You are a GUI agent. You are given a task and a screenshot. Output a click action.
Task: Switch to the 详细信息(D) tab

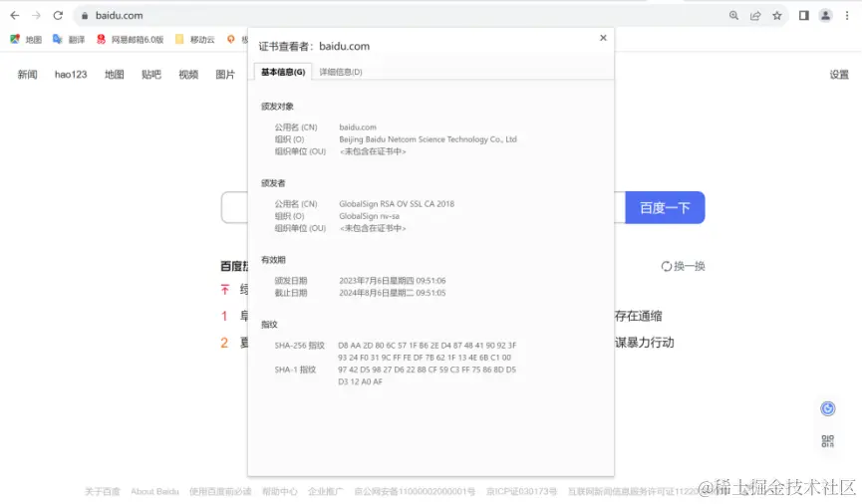pyautogui.click(x=341, y=72)
